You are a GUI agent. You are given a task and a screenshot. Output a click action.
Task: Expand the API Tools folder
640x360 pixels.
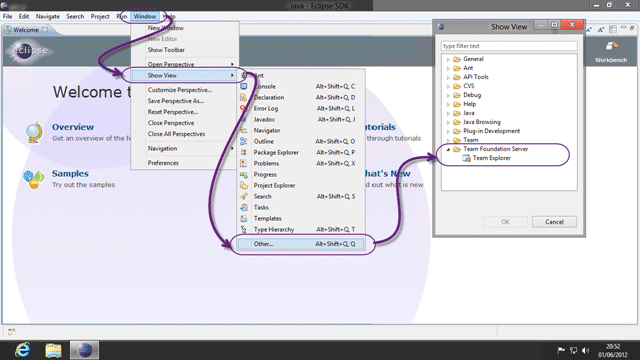(448, 77)
